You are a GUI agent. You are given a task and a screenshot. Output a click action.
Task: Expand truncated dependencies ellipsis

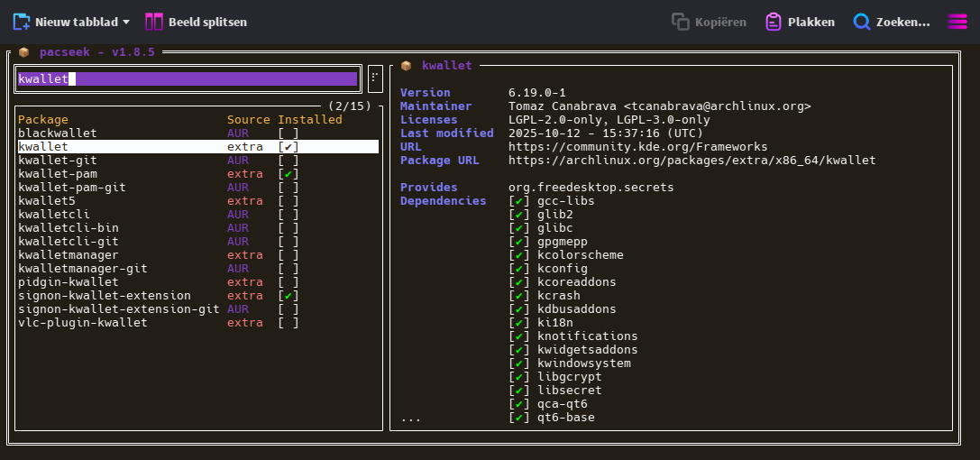pos(410,419)
